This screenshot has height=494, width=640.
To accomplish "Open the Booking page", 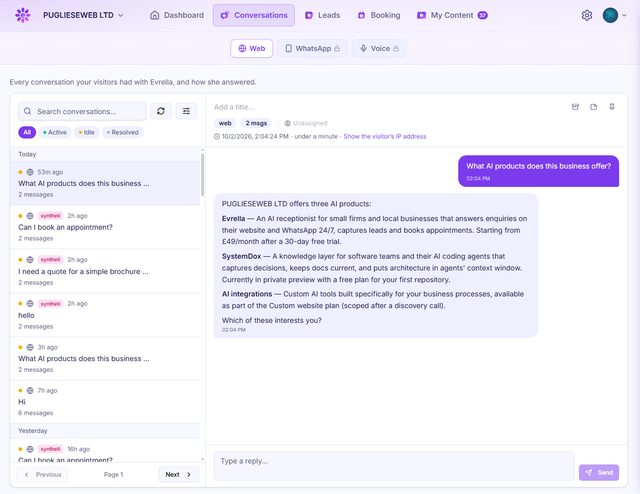I will pyautogui.click(x=379, y=15).
